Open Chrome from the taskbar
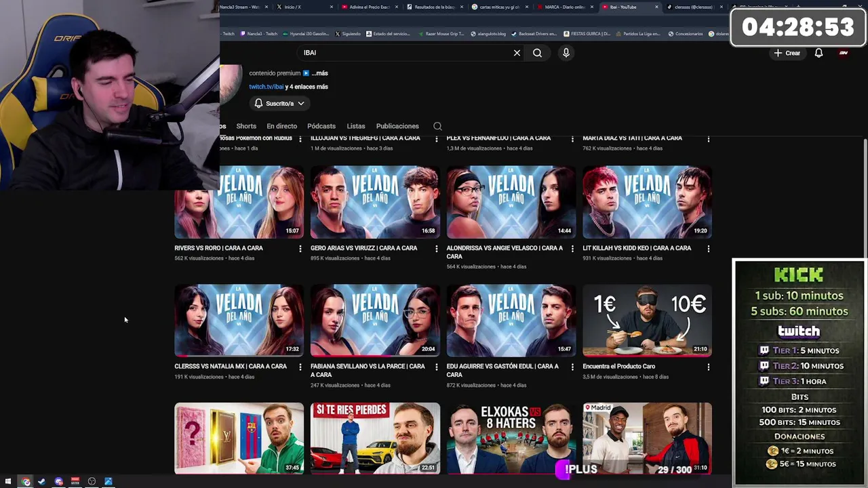The height and width of the screenshot is (488, 868). coord(26,481)
